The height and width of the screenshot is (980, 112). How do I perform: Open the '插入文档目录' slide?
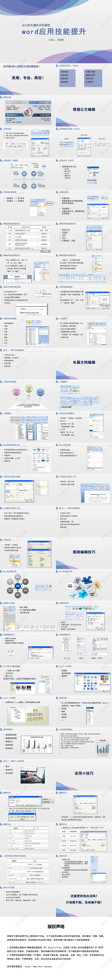coord(84,458)
